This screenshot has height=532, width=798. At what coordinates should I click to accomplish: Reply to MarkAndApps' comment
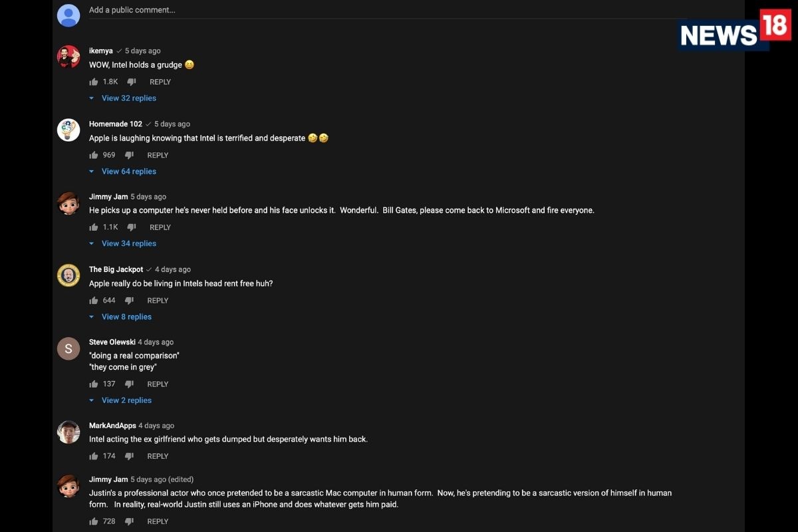[x=158, y=456]
